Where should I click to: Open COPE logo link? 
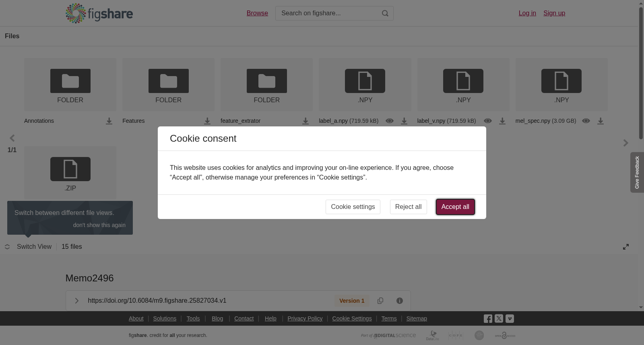(x=456, y=335)
